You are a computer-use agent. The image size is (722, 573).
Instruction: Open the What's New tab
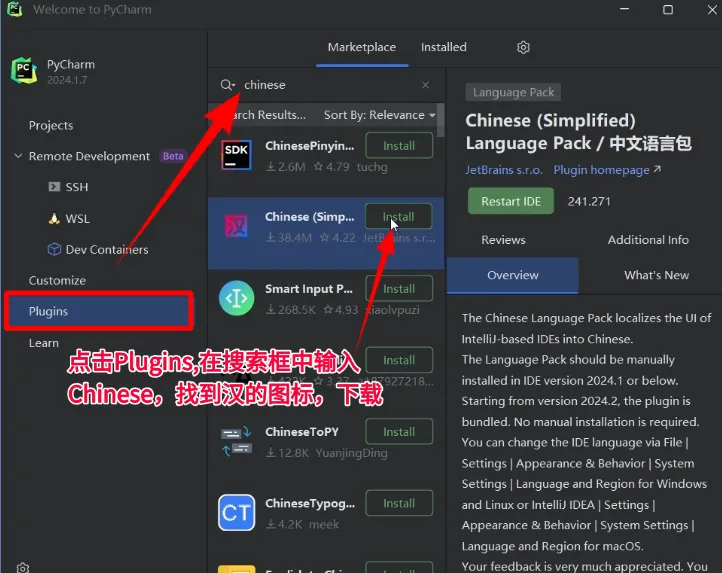(656, 275)
